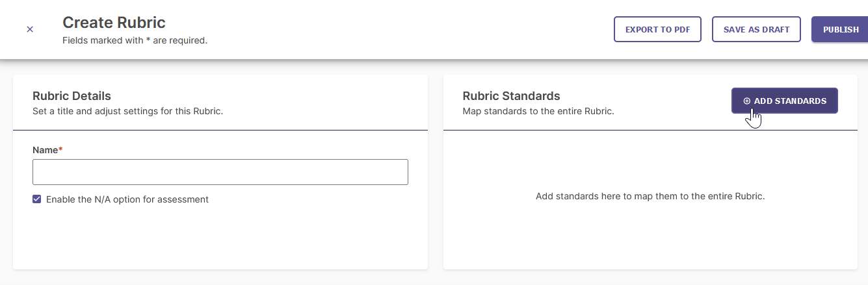Save the rubric as draft
The height and width of the screenshot is (285, 868).
(x=756, y=30)
